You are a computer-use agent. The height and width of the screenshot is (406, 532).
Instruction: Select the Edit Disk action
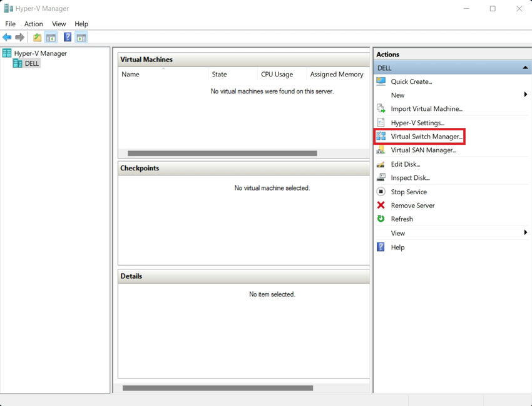point(405,164)
